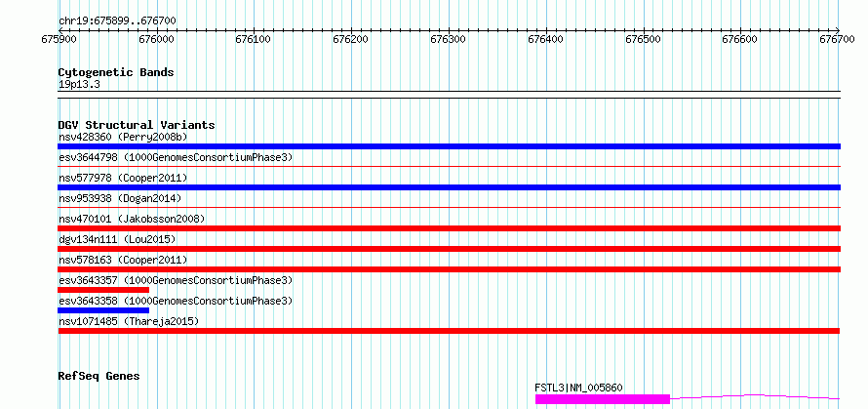Screen dimensions: 868x409
Task: Click ruler position 676300
Action: (x=449, y=39)
